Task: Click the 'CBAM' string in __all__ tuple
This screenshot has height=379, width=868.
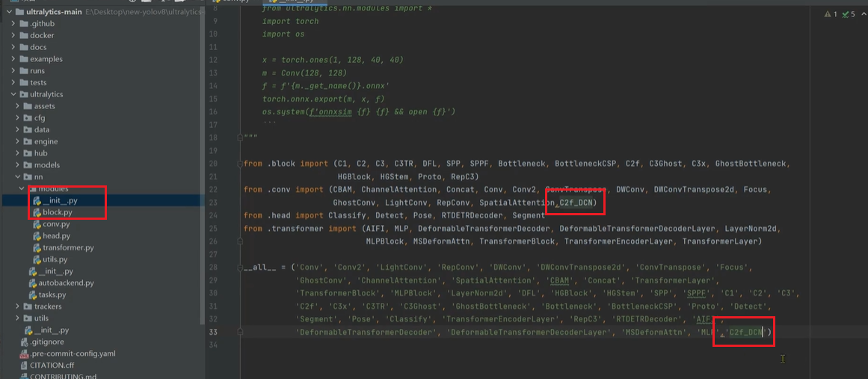Action: tap(561, 280)
